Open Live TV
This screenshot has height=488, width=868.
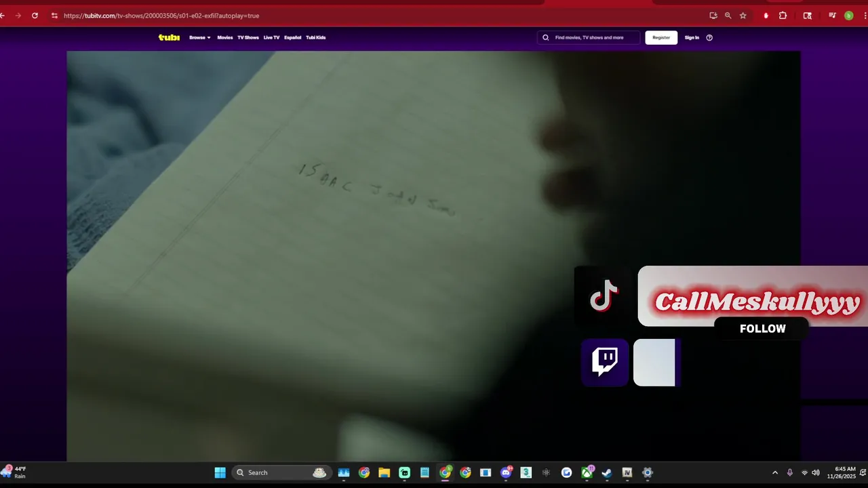pyautogui.click(x=271, y=37)
